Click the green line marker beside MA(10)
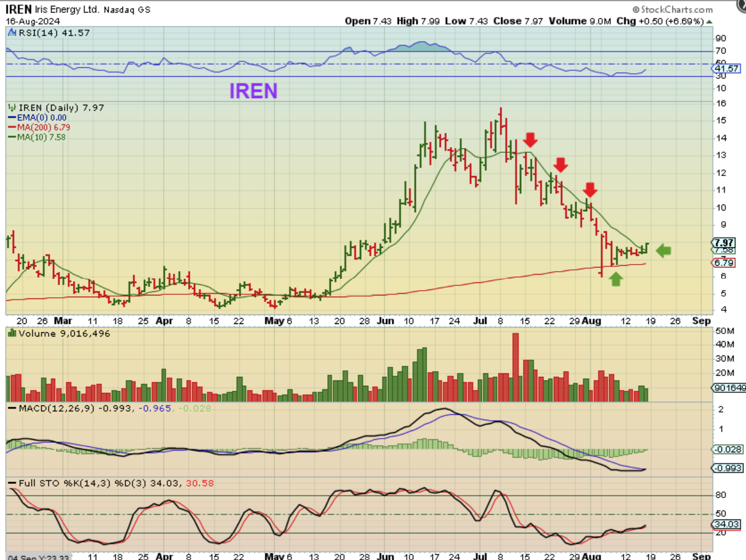This screenshot has height=560, width=746. coord(12,137)
